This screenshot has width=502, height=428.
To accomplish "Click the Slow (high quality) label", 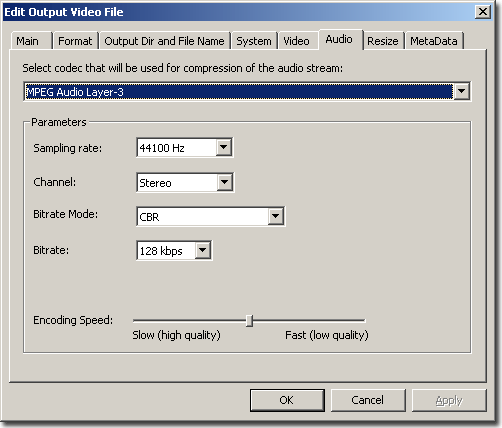I will point(176,335).
